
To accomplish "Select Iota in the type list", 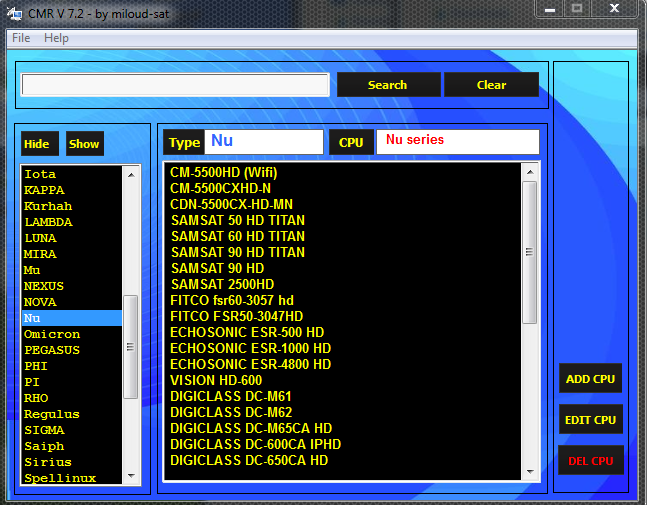I will click(72, 174).
